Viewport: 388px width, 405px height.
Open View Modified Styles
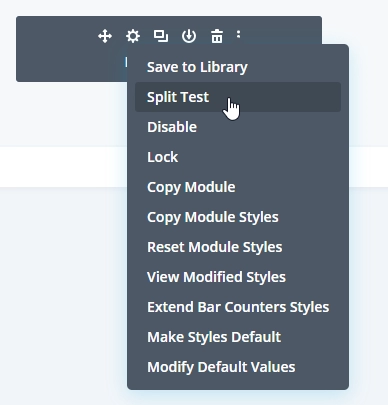(238, 277)
